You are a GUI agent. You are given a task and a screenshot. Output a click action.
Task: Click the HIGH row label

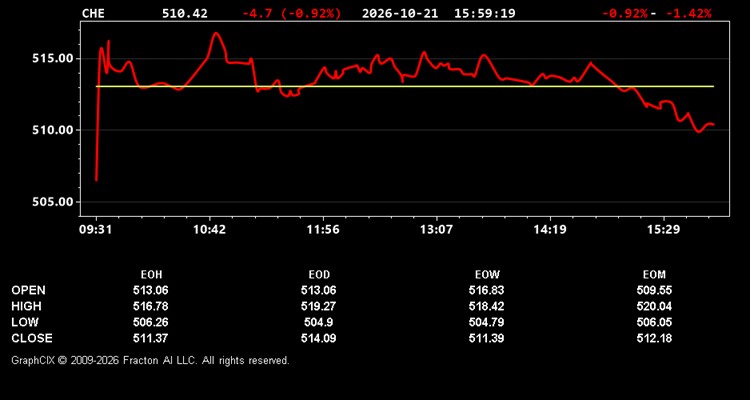point(26,306)
